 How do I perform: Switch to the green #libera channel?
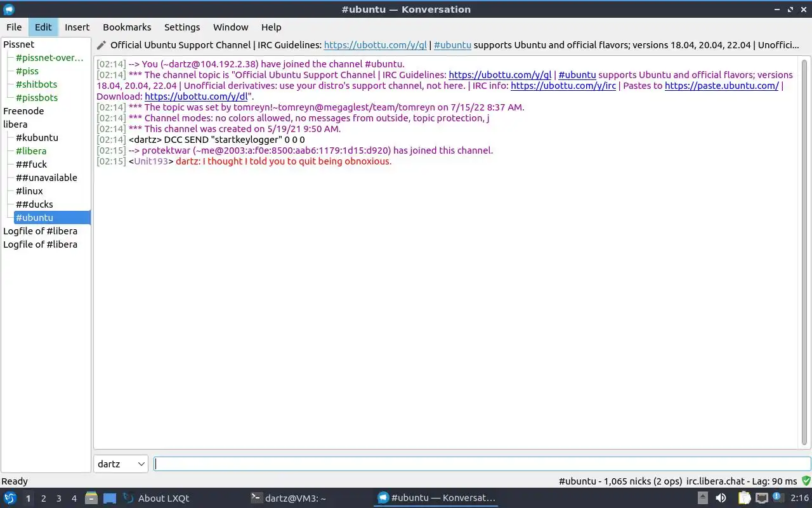[31, 151]
